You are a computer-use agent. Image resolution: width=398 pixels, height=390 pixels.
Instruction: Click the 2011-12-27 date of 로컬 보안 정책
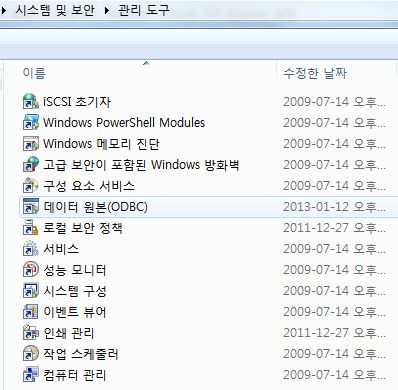334,228
